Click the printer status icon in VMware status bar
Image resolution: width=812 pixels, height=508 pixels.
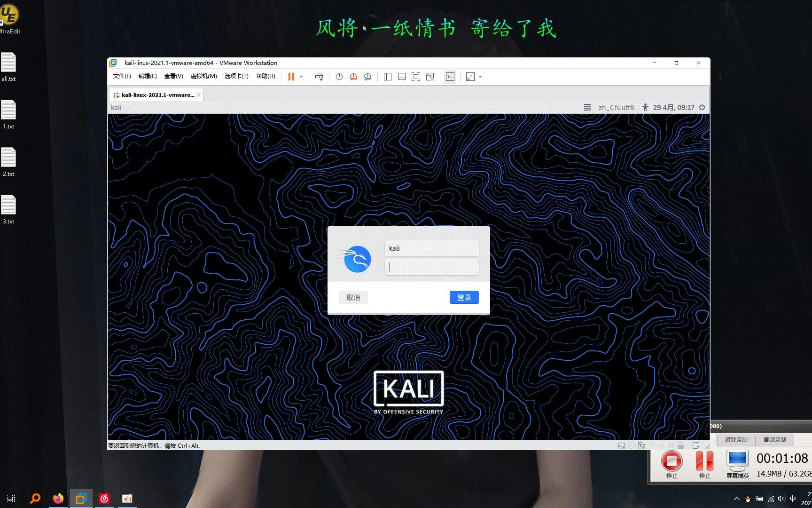point(681,445)
